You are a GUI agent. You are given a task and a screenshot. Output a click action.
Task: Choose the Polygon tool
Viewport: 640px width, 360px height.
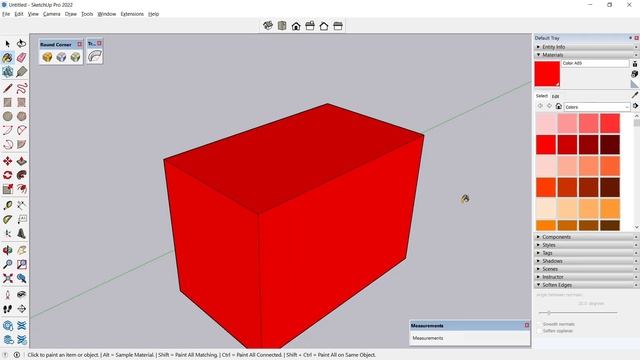[x=21, y=116]
